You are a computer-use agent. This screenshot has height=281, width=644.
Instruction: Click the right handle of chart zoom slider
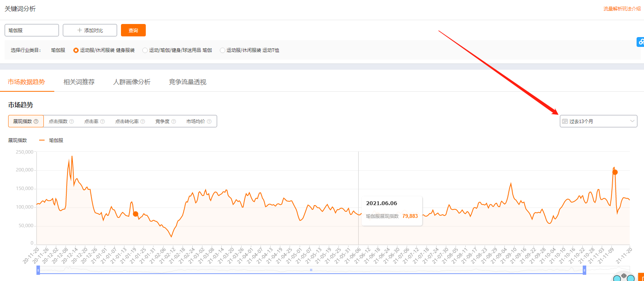coord(584,270)
